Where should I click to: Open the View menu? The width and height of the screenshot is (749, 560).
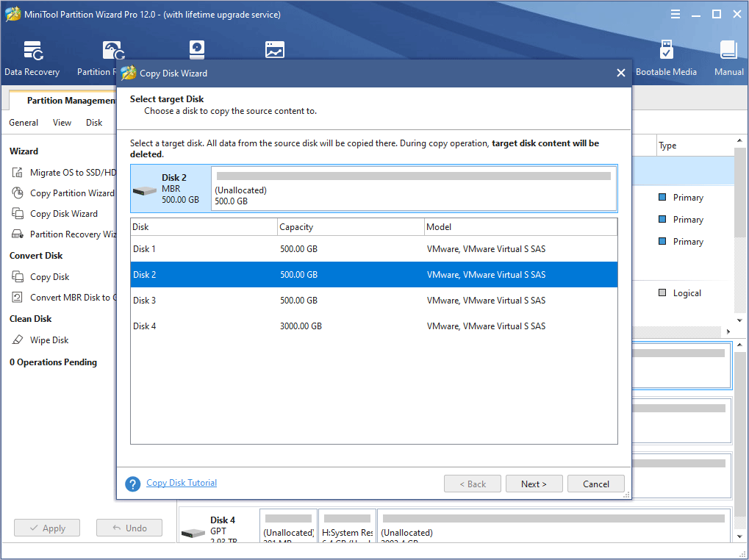click(62, 123)
